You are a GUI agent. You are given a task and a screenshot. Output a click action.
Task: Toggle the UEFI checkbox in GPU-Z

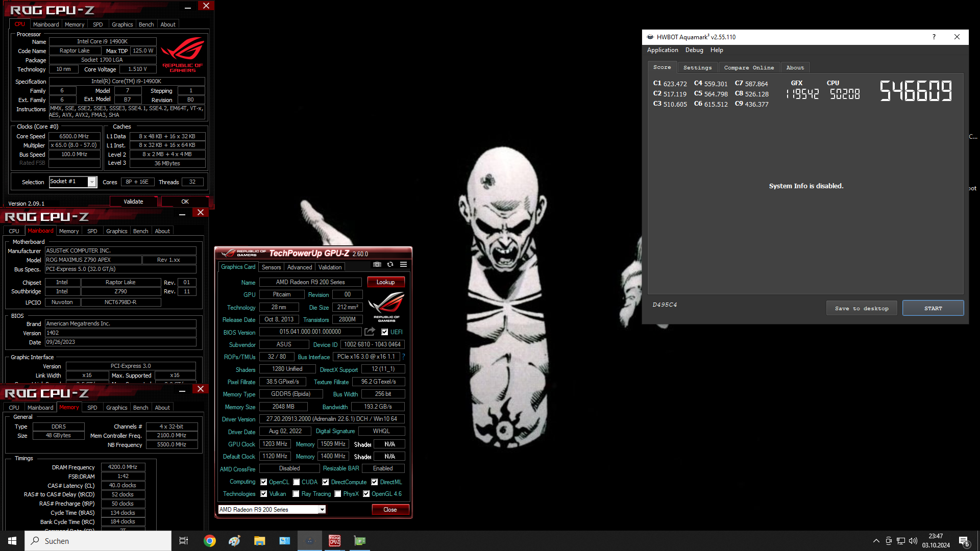point(385,332)
